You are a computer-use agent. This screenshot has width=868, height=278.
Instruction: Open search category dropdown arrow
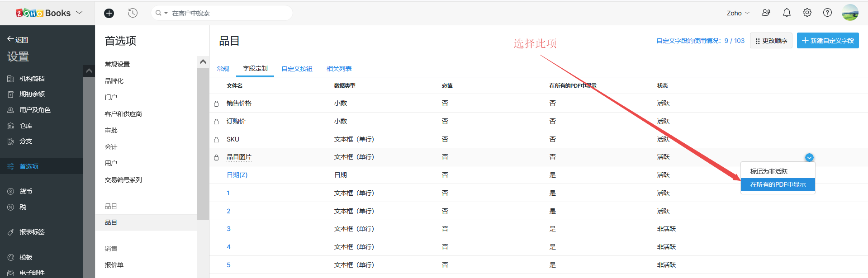(x=166, y=13)
